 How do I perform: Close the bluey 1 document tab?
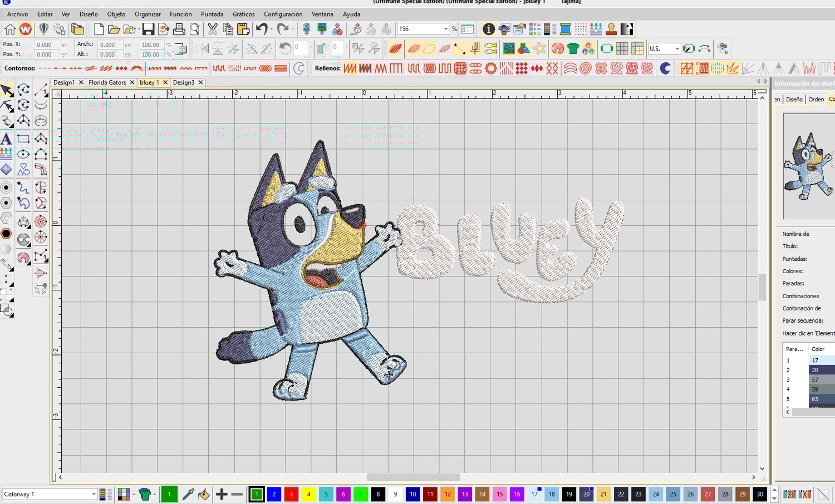(165, 82)
